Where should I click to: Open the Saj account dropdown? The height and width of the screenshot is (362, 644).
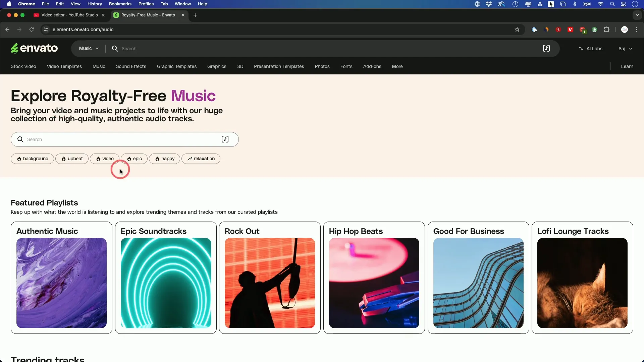(626, 49)
